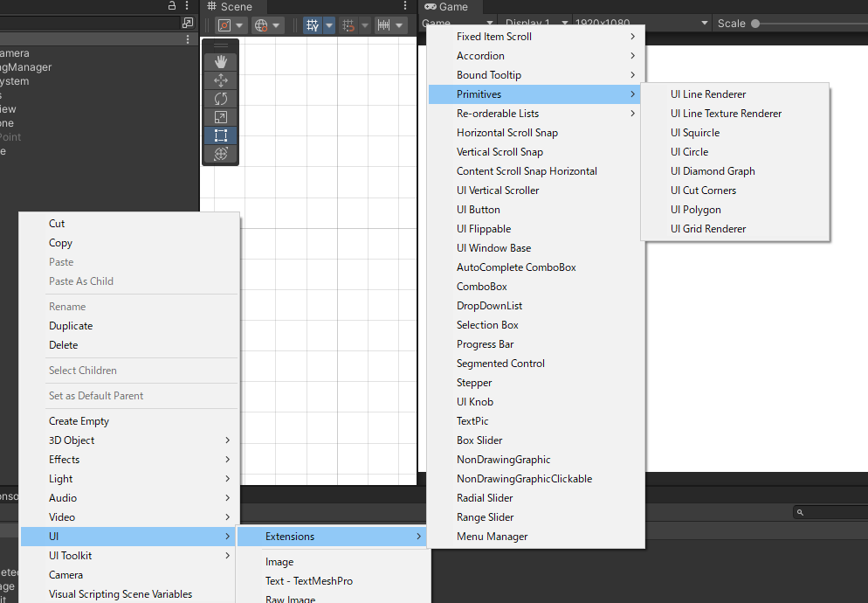The width and height of the screenshot is (868, 603).
Task: Select Image from the UI submenu
Action: click(x=334, y=562)
